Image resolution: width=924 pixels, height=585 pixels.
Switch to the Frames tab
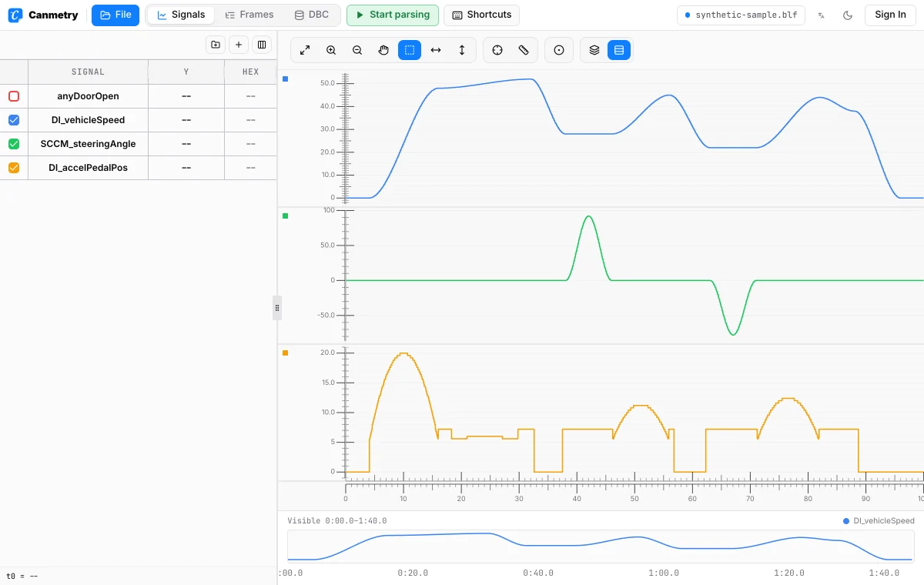[x=249, y=15]
